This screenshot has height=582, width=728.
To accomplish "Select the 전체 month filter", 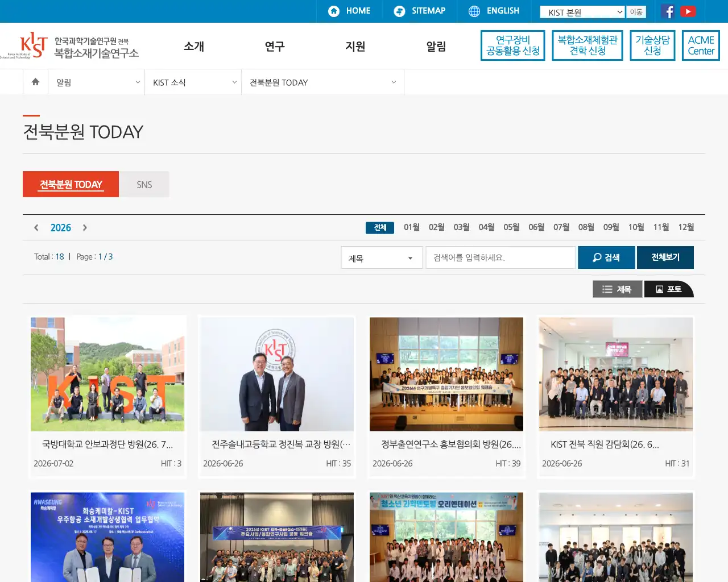I will tap(380, 227).
